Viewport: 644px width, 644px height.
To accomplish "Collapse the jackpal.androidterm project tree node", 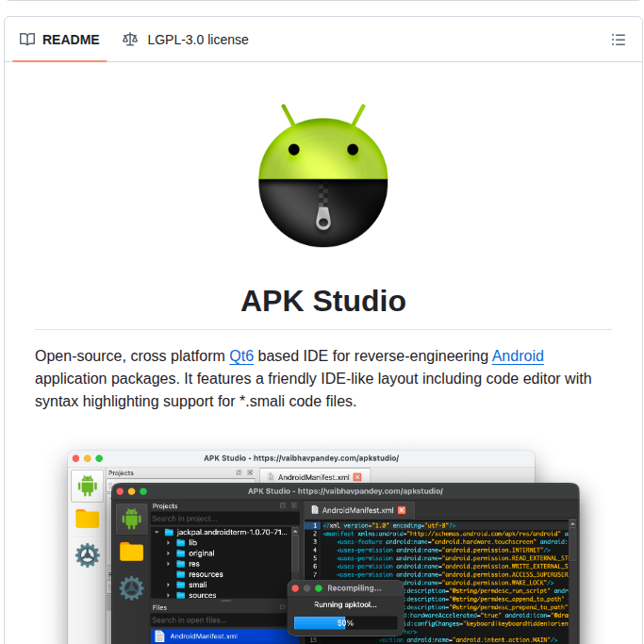I will 157,533.
